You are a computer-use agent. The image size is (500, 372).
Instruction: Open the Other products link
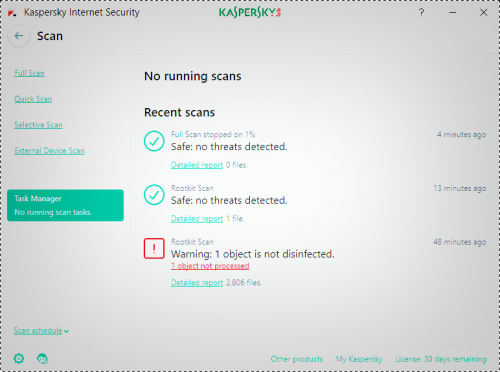(297, 359)
